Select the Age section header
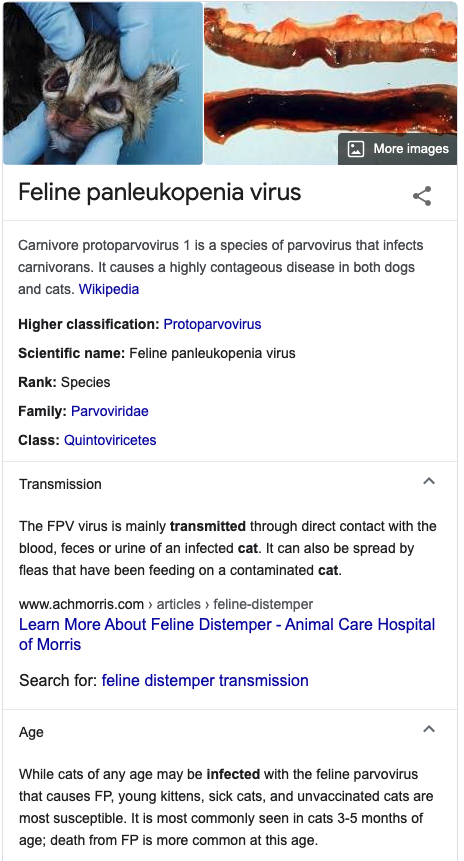The width and height of the screenshot is (464, 861). pos(230,732)
